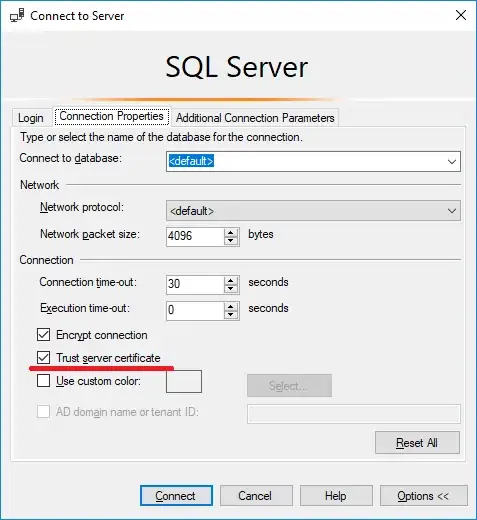Toggle the Trust server certificate checkbox

click(x=44, y=357)
